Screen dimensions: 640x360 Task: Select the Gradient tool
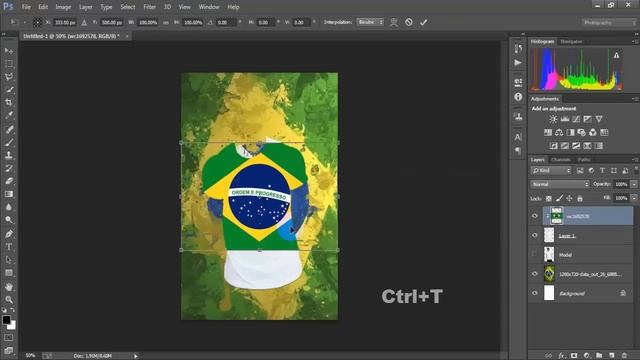[9, 194]
